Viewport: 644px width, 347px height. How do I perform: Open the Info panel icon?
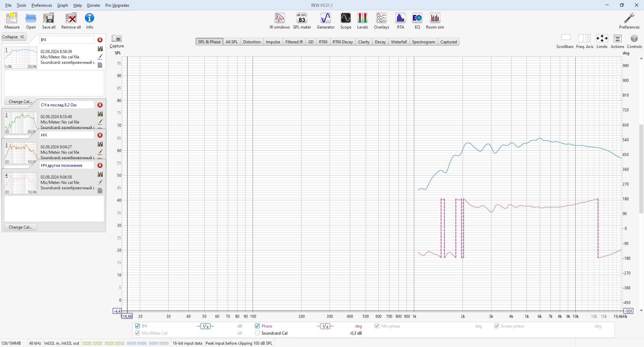pos(90,21)
